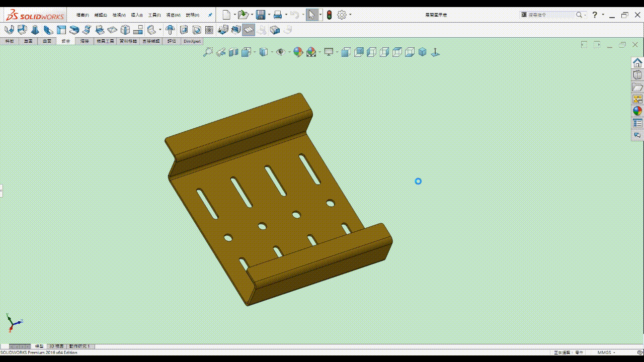
Task: Click the Zoom to Fit magnifier icon
Action: (x=208, y=52)
